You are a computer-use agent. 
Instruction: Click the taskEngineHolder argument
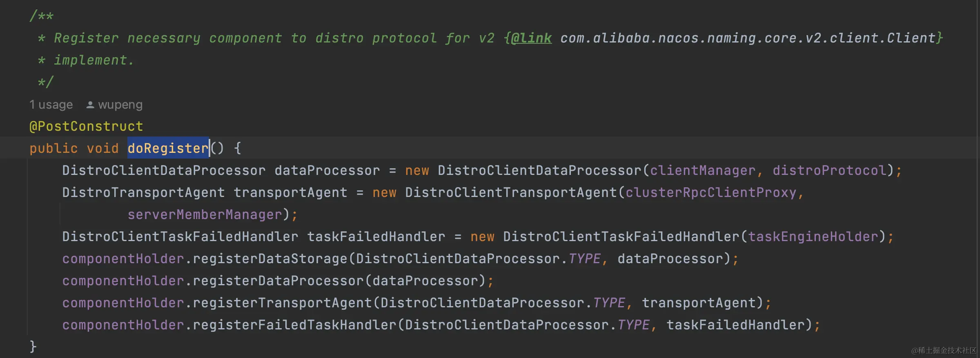(x=813, y=237)
